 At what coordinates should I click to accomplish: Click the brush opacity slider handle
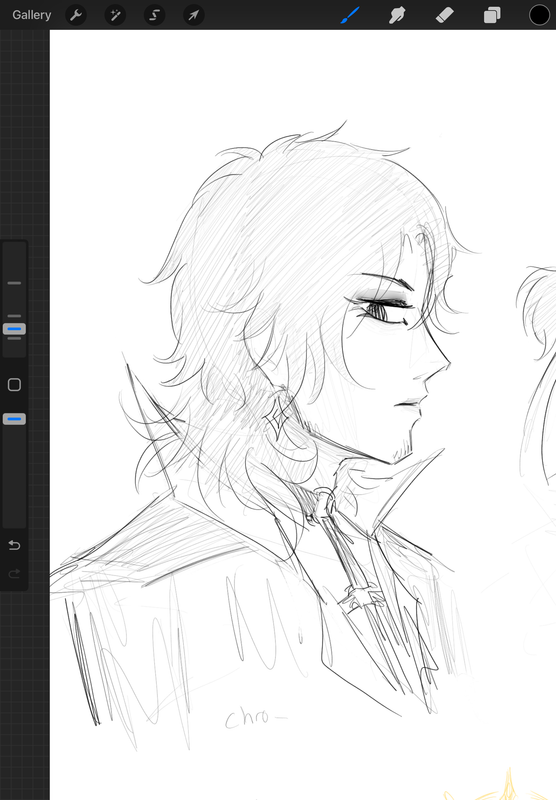[14, 419]
